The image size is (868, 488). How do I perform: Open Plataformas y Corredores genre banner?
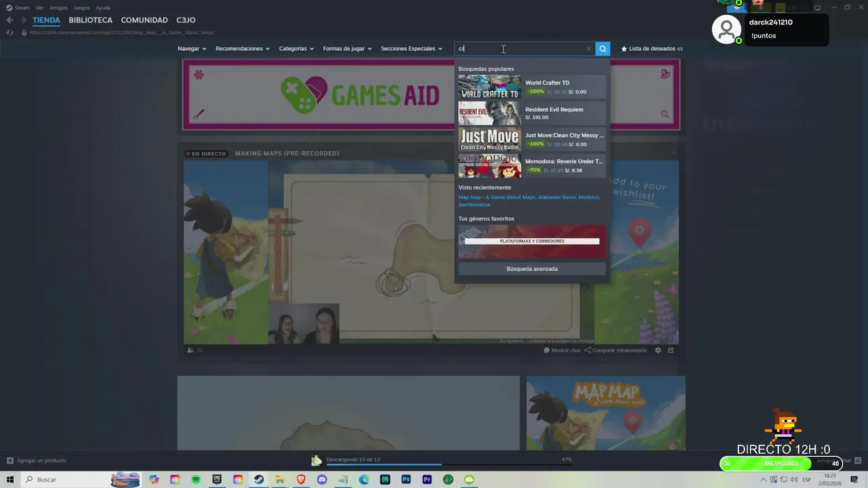(x=532, y=241)
